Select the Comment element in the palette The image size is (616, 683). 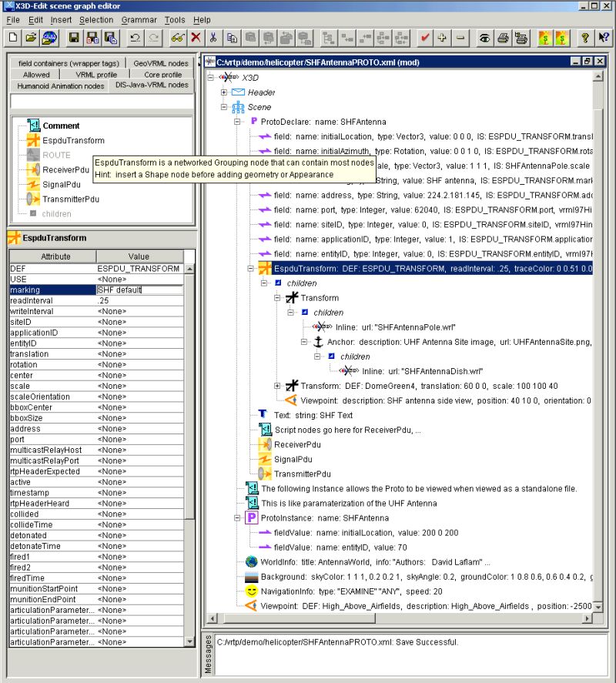tap(62, 126)
